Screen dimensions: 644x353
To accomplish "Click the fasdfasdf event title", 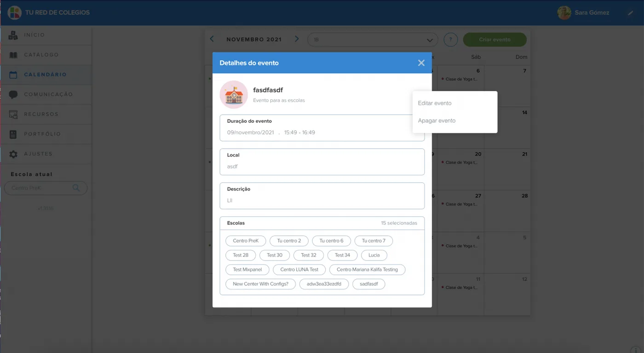I will 268,90.
